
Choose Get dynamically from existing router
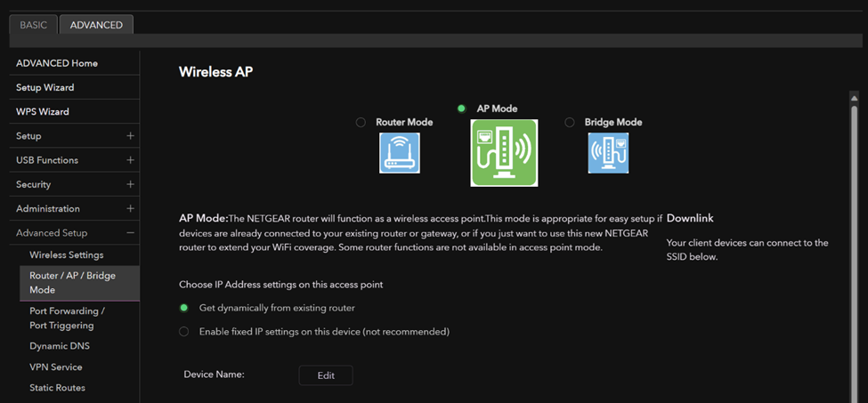pyautogui.click(x=184, y=308)
